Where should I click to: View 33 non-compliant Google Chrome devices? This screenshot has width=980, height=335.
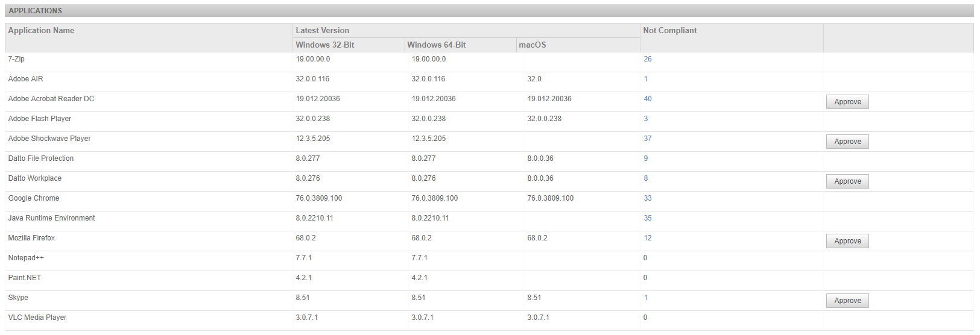(x=648, y=198)
